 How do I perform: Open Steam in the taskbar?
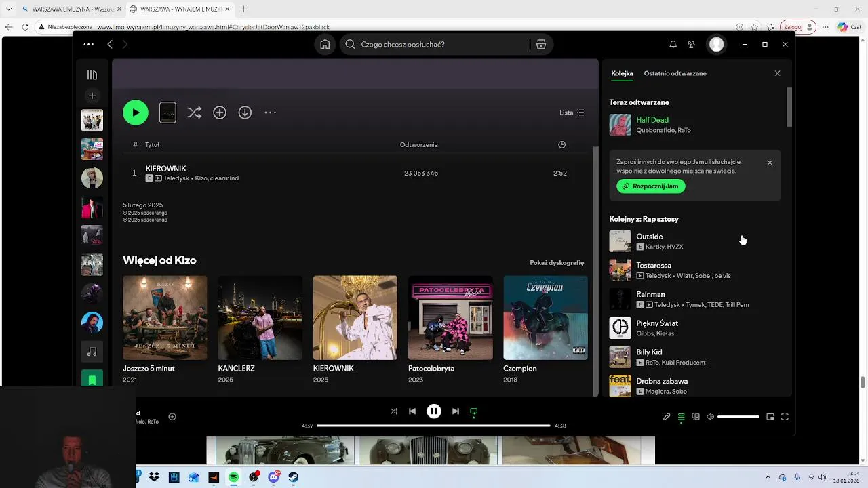coord(293,477)
